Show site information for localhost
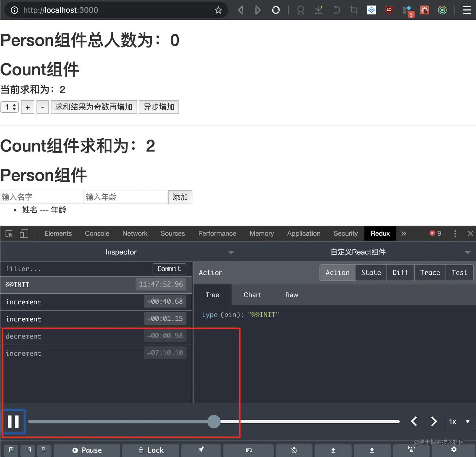The height and width of the screenshot is (457, 476). pos(14,10)
